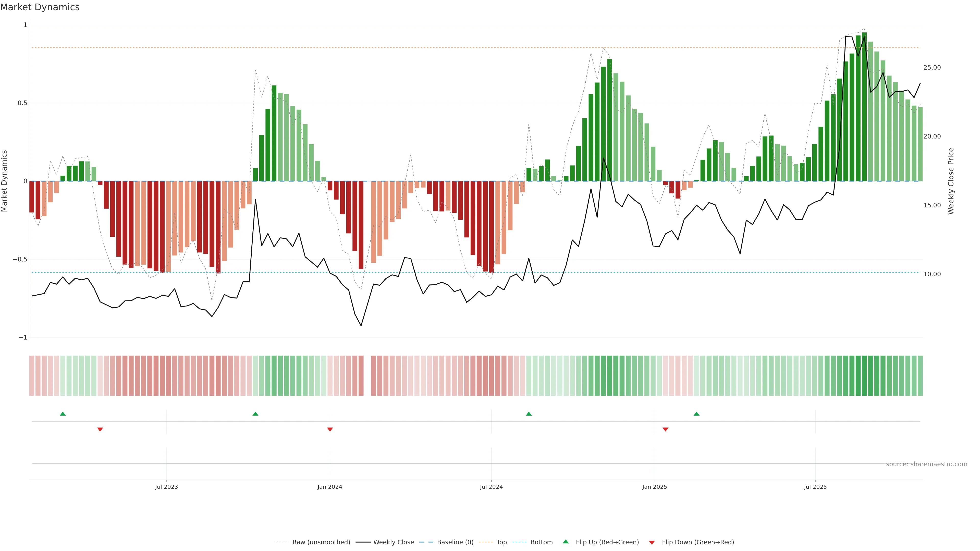Screen dimensions: 980x551
Task: Toggle the Weekly Close legend entry
Action: 393,542
